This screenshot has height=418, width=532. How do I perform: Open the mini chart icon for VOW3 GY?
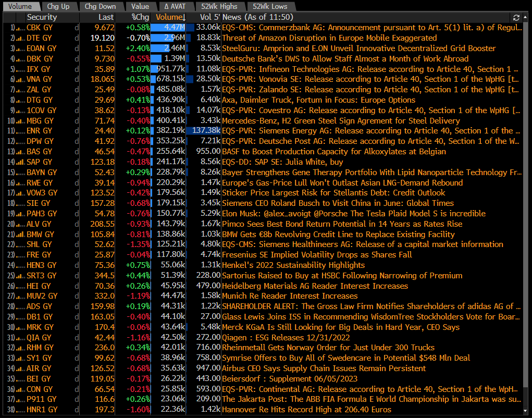coord(21,194)
